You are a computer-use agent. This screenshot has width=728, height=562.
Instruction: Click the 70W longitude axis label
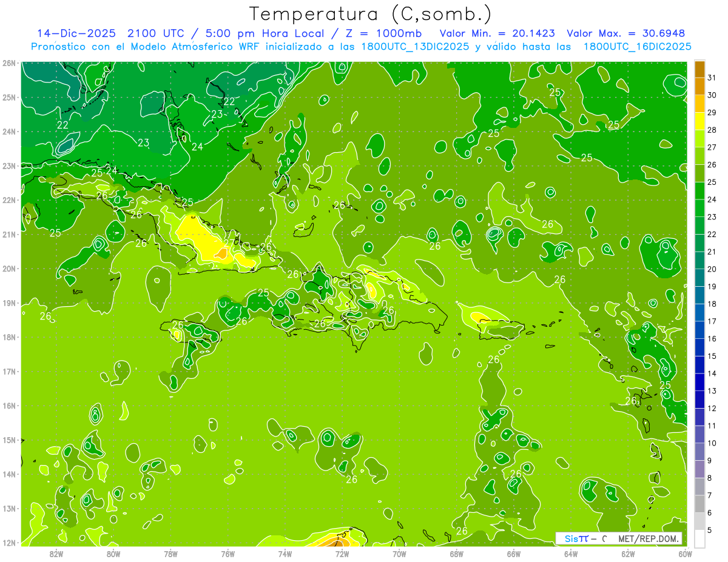pyautogui.click(x=399, y=554)
